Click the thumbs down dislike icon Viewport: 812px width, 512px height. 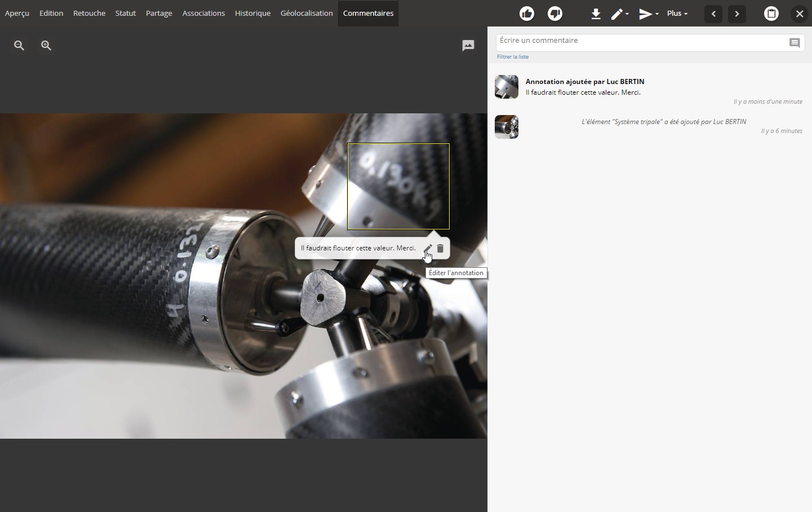(x=556, y=14)
